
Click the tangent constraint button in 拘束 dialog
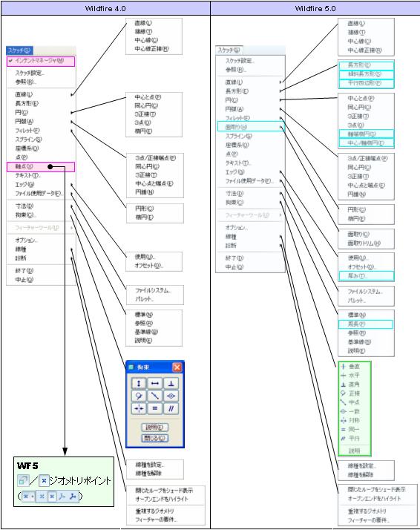click(139, 396)
